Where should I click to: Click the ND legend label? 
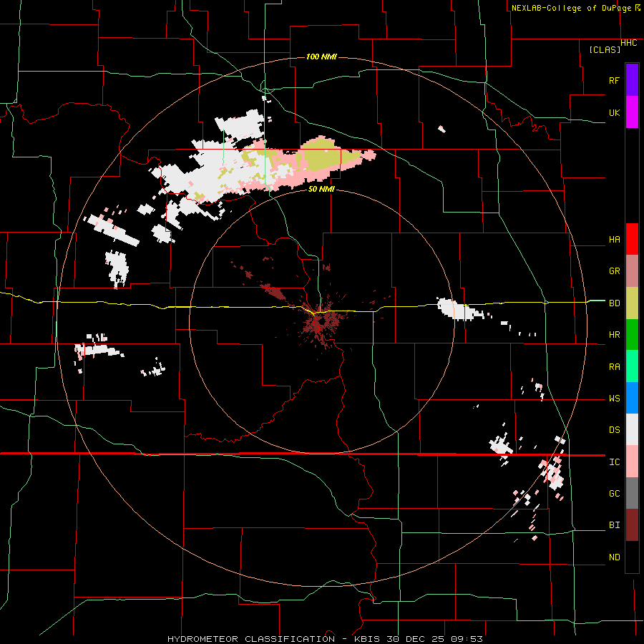coord(614,557)
